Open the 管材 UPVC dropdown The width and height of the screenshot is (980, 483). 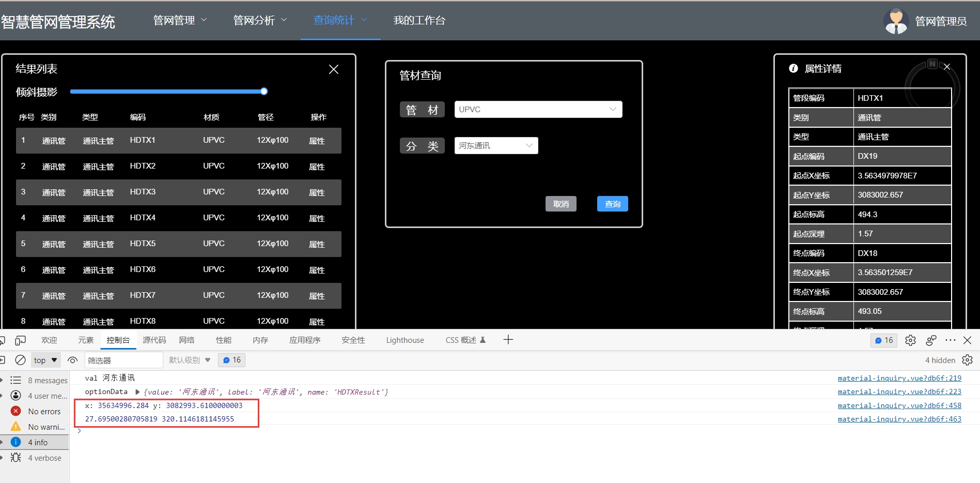coord(538,109)
